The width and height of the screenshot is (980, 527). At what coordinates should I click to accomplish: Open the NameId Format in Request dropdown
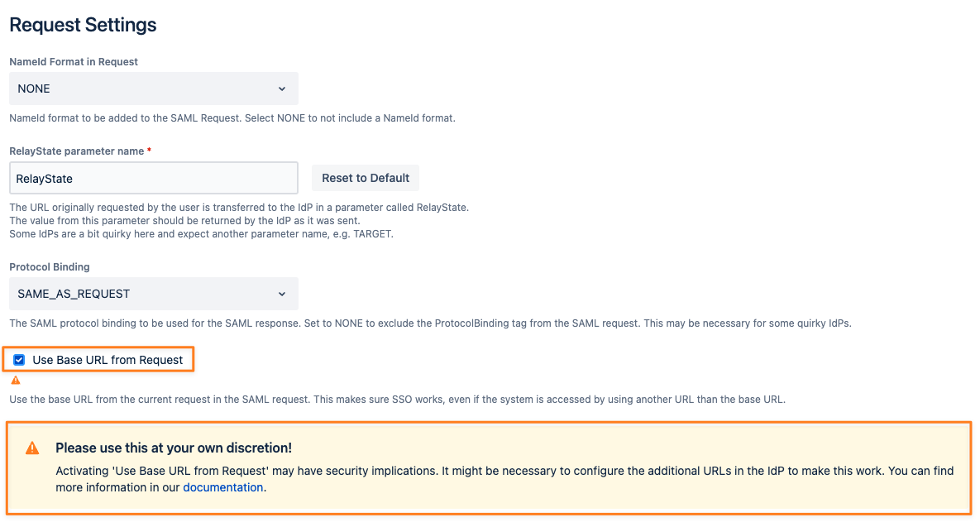[x=153, y=89]
